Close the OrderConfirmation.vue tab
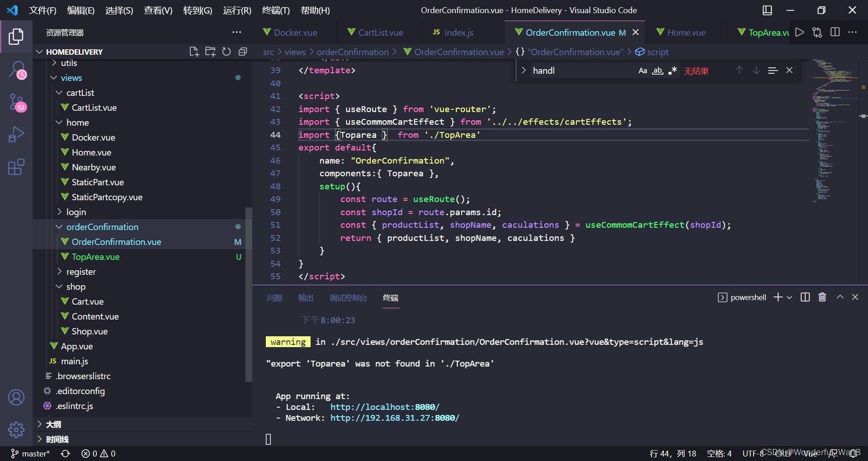The width and height of the screenshot is (868, 461). tap(636, 33)
